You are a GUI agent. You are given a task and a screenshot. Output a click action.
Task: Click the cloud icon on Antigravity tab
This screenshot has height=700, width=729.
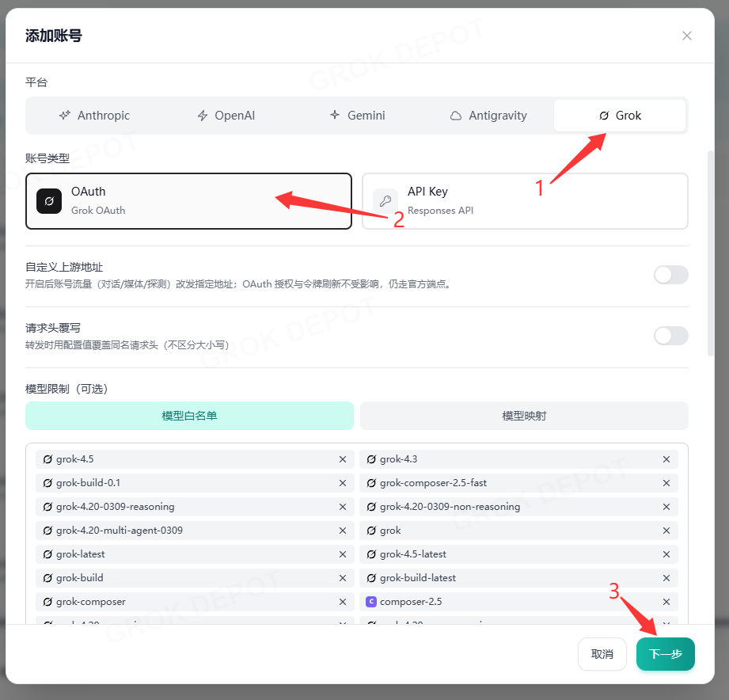456,116
